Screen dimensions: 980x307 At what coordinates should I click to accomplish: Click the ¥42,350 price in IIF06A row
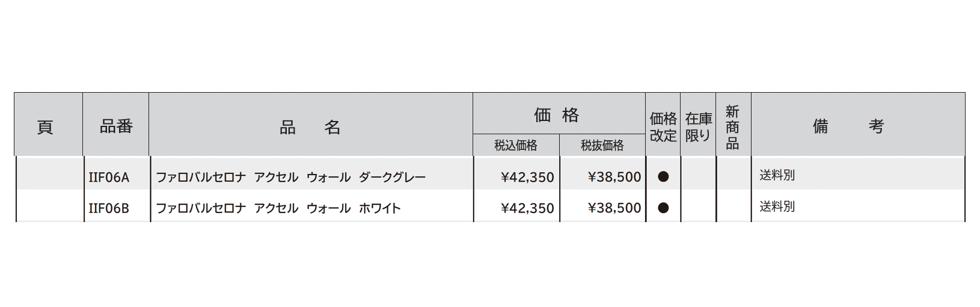coord(527,177)
